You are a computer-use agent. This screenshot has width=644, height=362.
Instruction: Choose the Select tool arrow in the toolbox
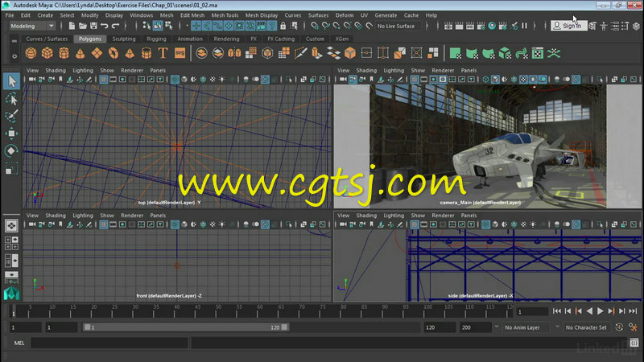coord(11,81)
